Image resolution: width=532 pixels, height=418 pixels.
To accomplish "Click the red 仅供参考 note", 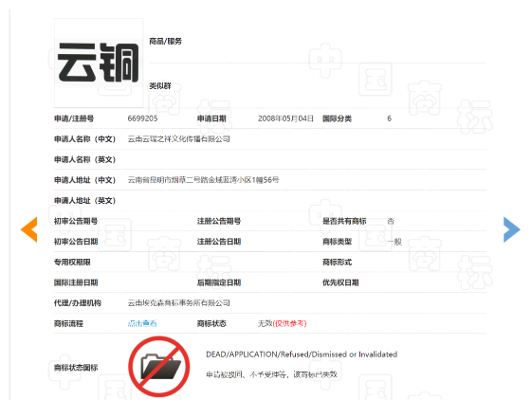I will (290, 323).
